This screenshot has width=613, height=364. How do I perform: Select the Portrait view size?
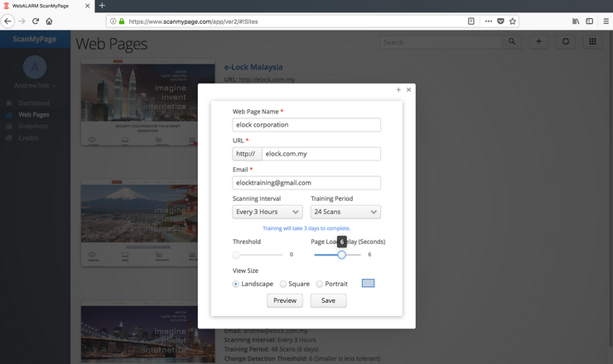320,284
